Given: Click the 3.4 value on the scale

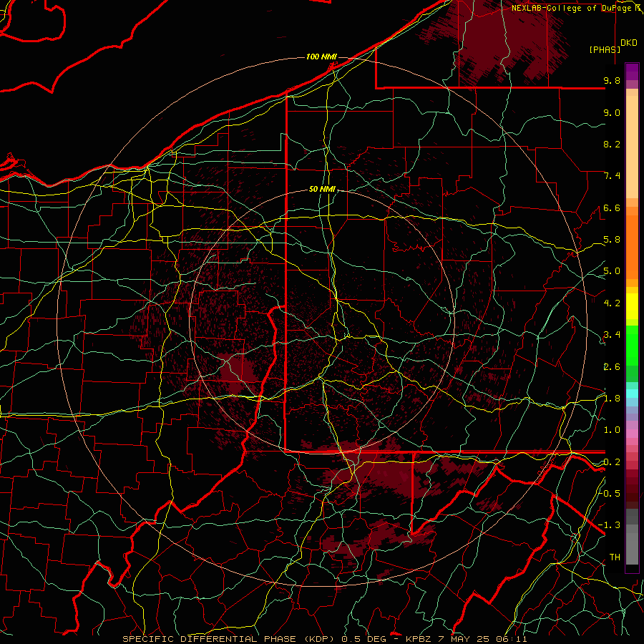Looking at the screenshot, I should click(x=612, y=335).
